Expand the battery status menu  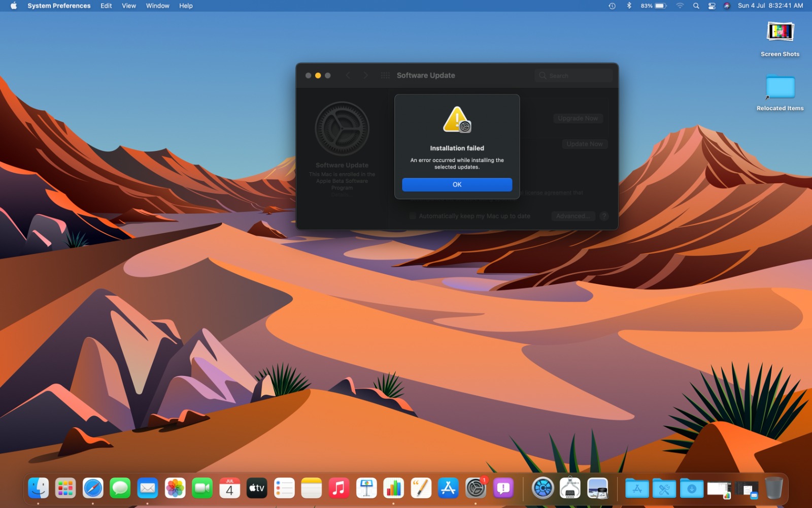(x=660, y=6)
